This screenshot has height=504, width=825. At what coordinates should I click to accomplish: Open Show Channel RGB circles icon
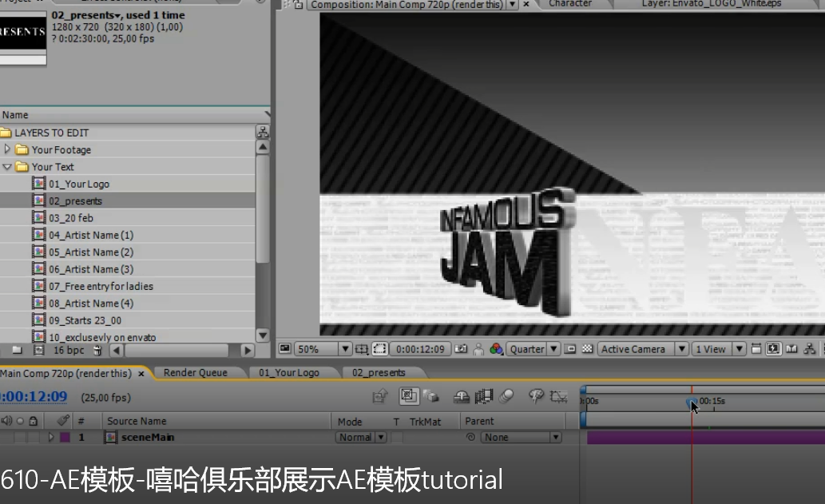496,349
